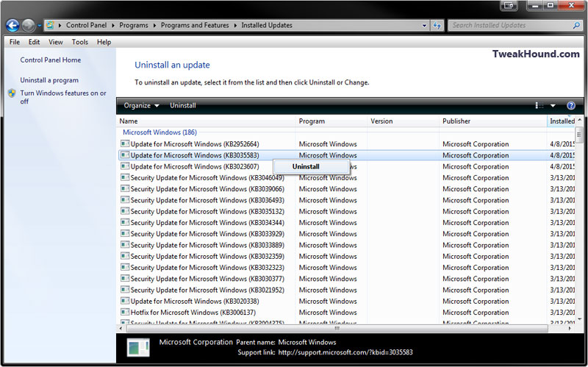Click the magnifier icon in search box
This screenshot has width=588, height=367.
tap(576, 25)
